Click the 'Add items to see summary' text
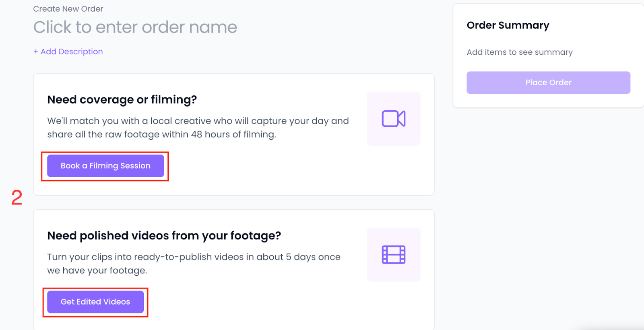Image resolution: width=644 pixels, height=330 pixels. pos(520,52)
